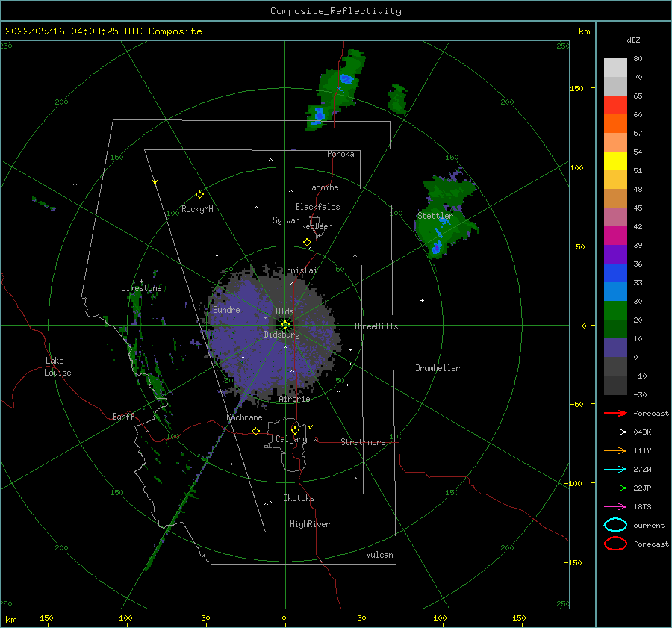Select the Didsbury label
This screenshot has height=628, width=672.
[282, 335]
